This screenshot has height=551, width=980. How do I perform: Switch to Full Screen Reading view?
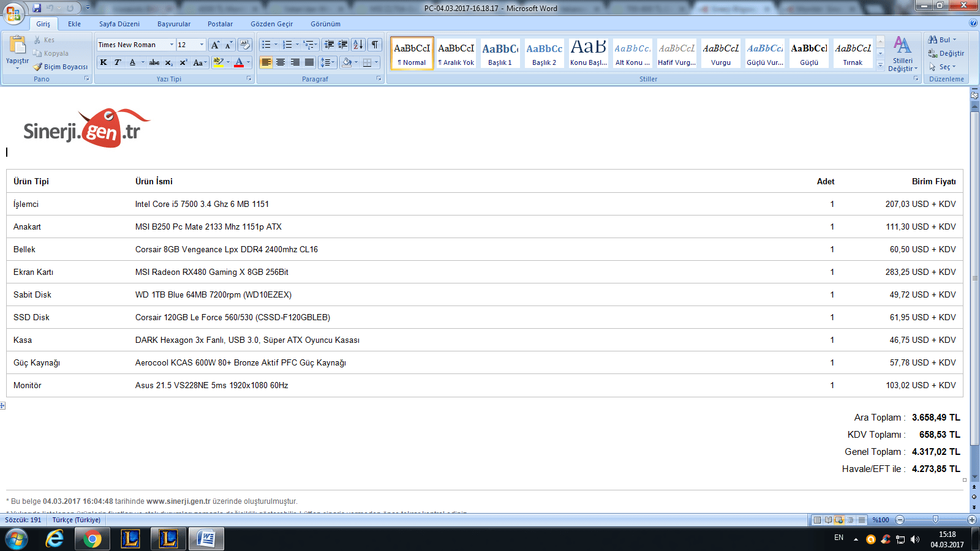(828, 520)
